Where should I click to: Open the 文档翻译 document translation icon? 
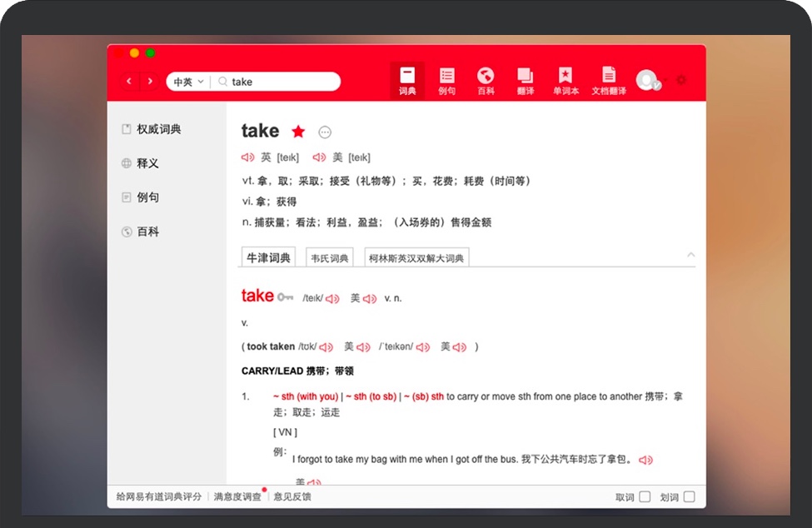[609, 81]
